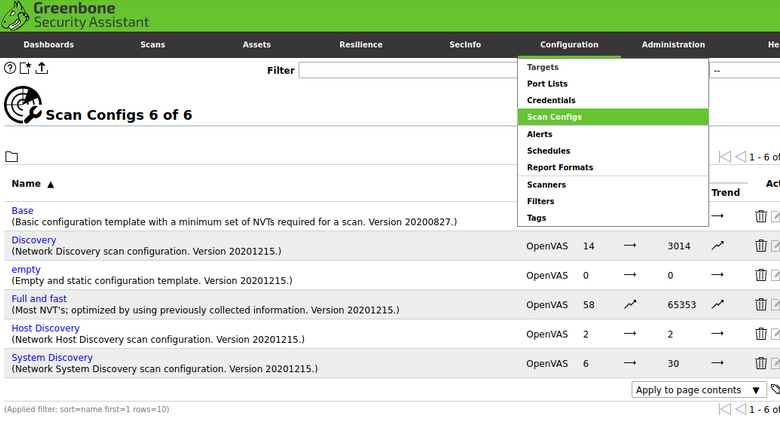Viewport: 780px width, 439px height.
Task: Click the folder icon above the Name column
Action: coord(12,157)
